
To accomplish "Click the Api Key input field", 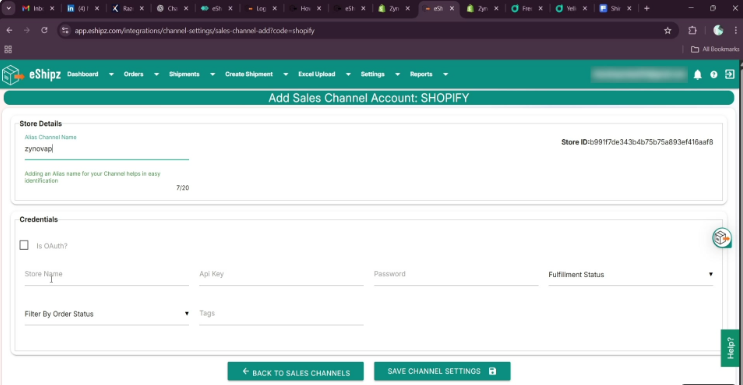I will pos(281,276).
